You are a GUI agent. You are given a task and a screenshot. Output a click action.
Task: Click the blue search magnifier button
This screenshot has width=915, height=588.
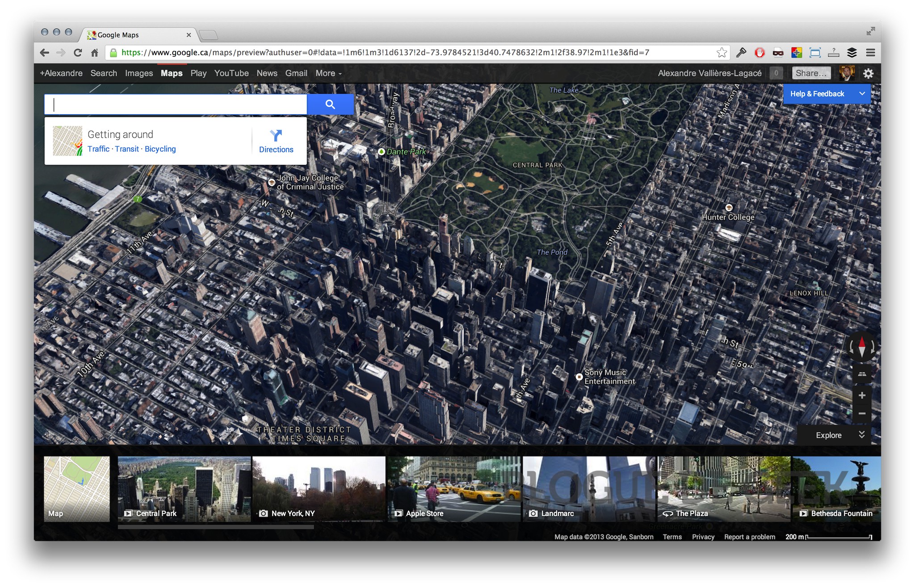coord(330,104)
